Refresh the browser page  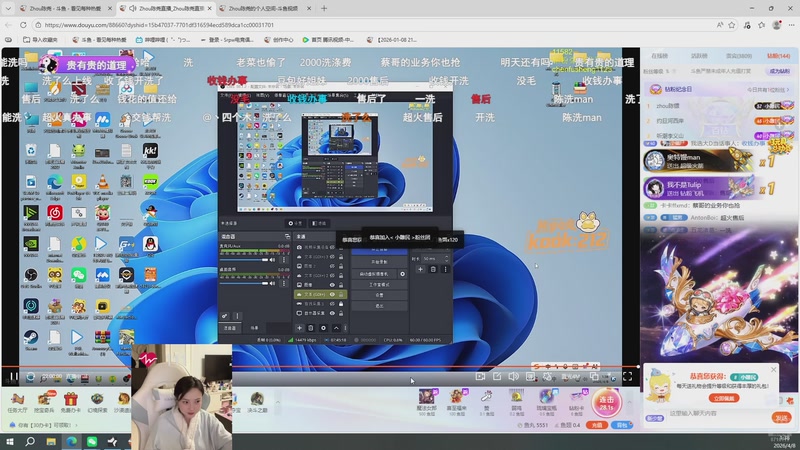tap(23, 24)
